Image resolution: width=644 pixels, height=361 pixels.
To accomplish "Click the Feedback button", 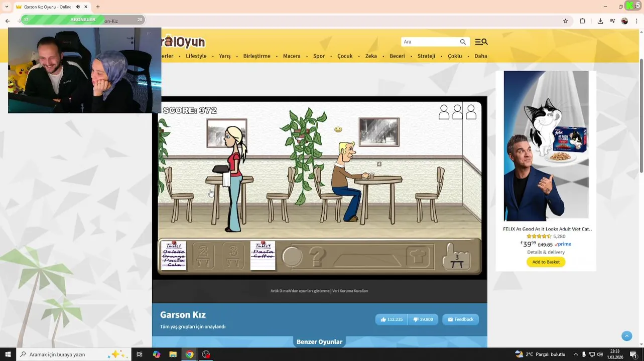I will pos(460,319).
